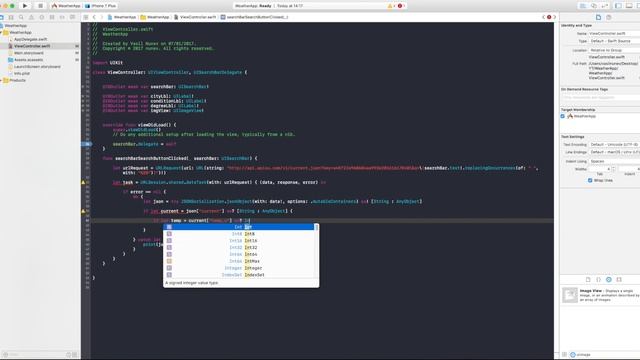640x360 pixels.
Task: Choose Int64 from autocomplete list
Action: tap(241, 254)
